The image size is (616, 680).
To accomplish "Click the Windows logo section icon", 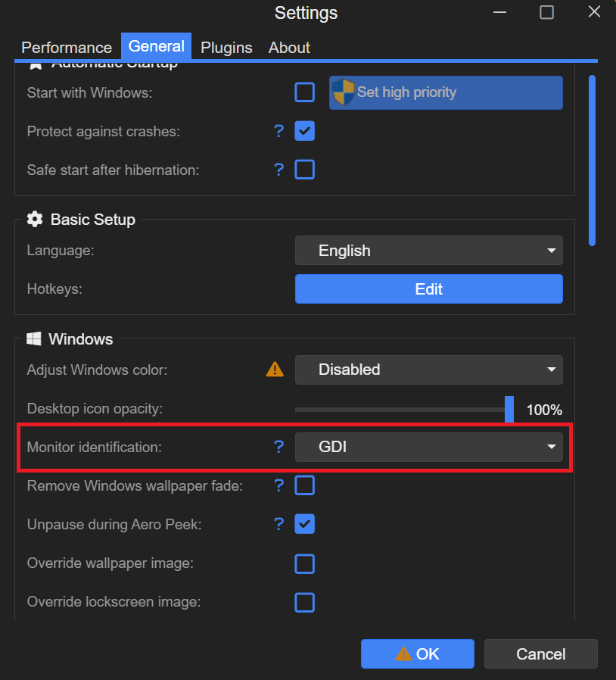I will (34, 338).
